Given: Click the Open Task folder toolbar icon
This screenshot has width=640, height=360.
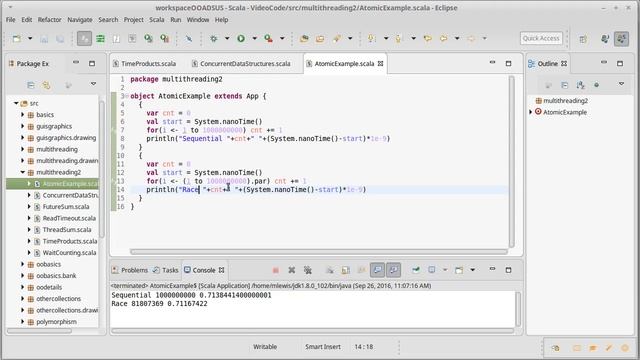Looking at the screenshot, I should [x=320, y=38].
